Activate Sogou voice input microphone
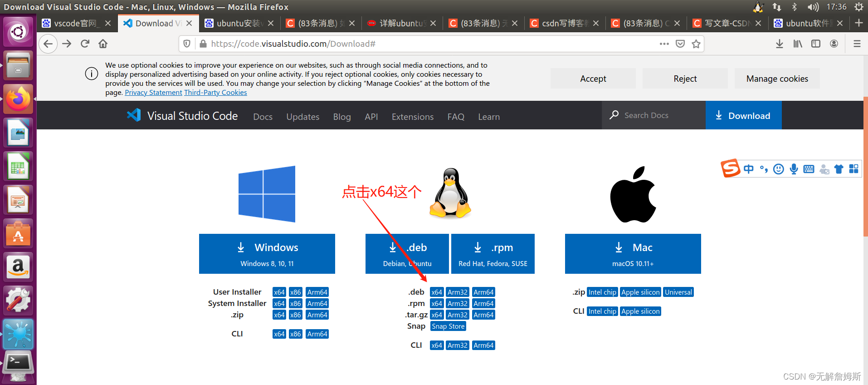Screen dimensions: 868x385 coord(794,169)
